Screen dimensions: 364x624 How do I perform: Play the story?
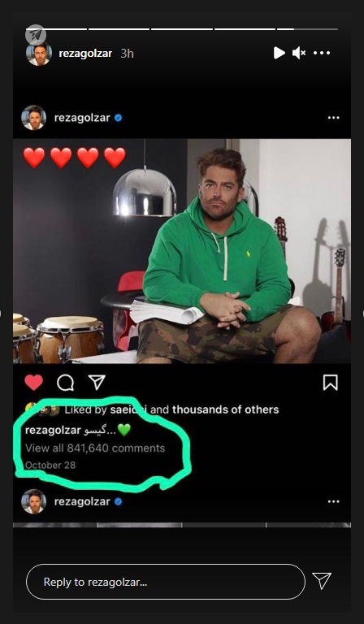point(279,53)
